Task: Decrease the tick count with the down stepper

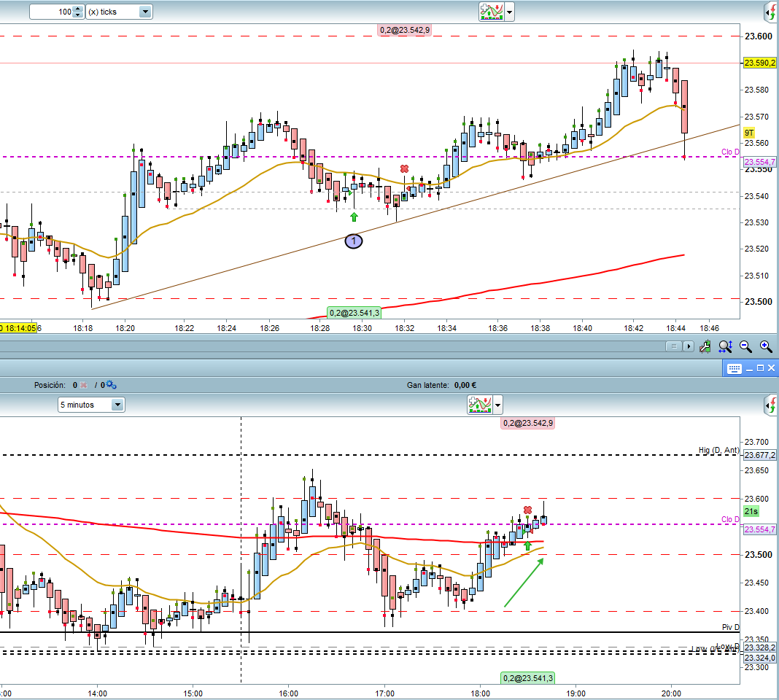Action: point(77,15)
